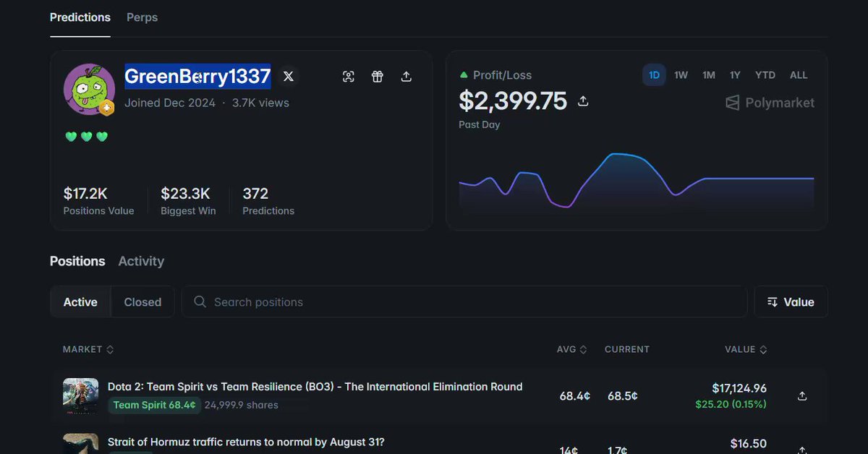This screenshot has height=454, width=868.
Task: Share the Profit/Loss amount icon
Action: (x=583, y=101)
